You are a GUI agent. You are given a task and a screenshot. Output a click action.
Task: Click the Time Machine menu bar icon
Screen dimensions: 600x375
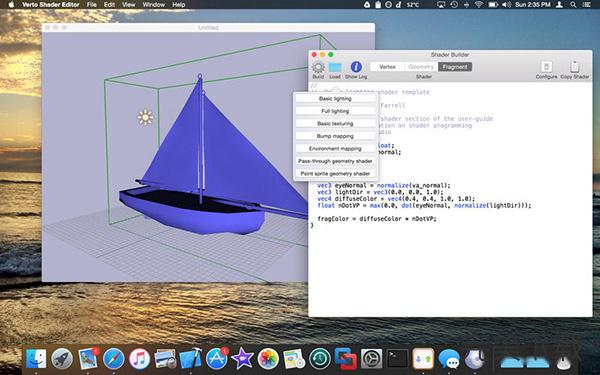click(x=454, y=5)
